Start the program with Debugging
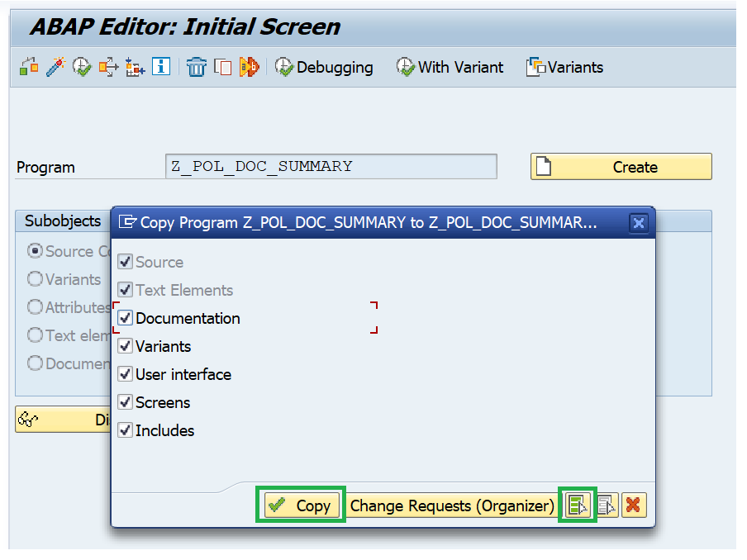The image size is (747, 560). tap(324, 67)
